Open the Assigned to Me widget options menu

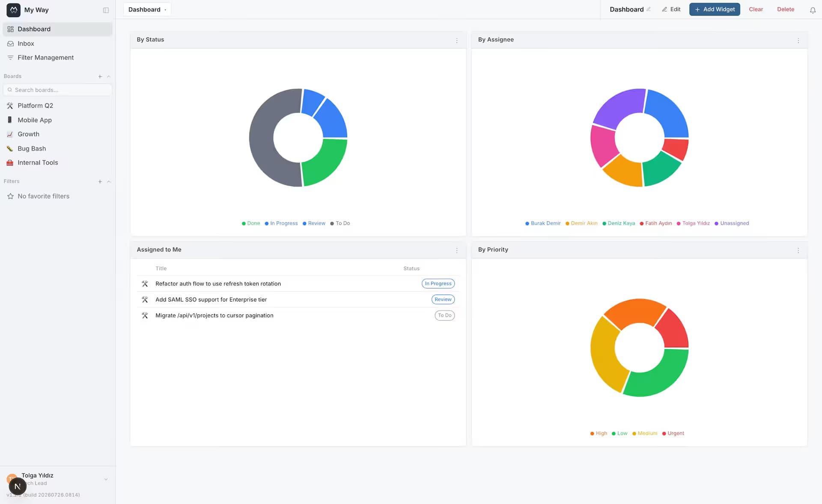[x=457, y=250]
